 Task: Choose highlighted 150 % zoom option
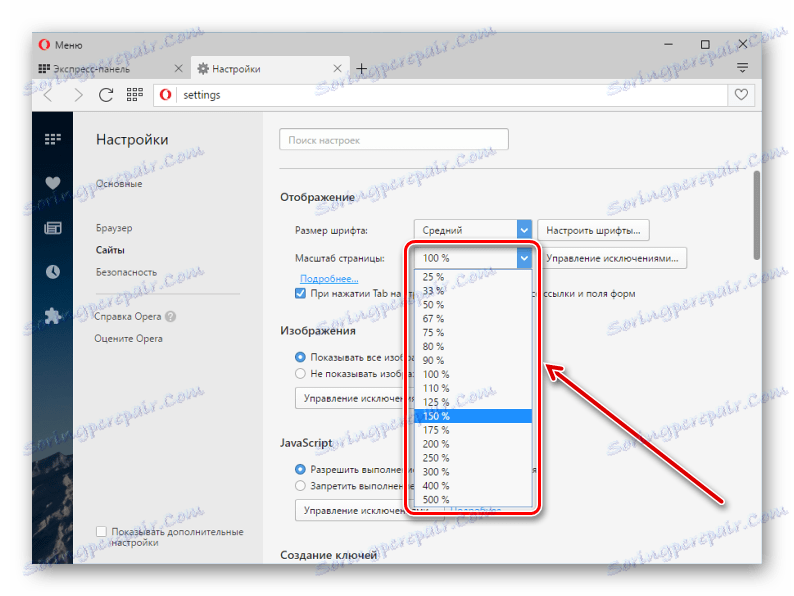tap(473, 416)
